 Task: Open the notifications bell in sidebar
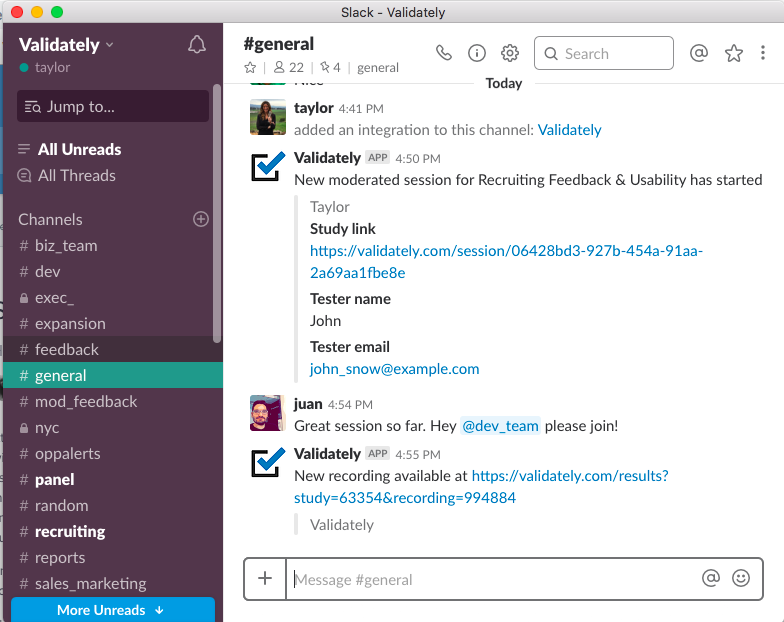196,45
